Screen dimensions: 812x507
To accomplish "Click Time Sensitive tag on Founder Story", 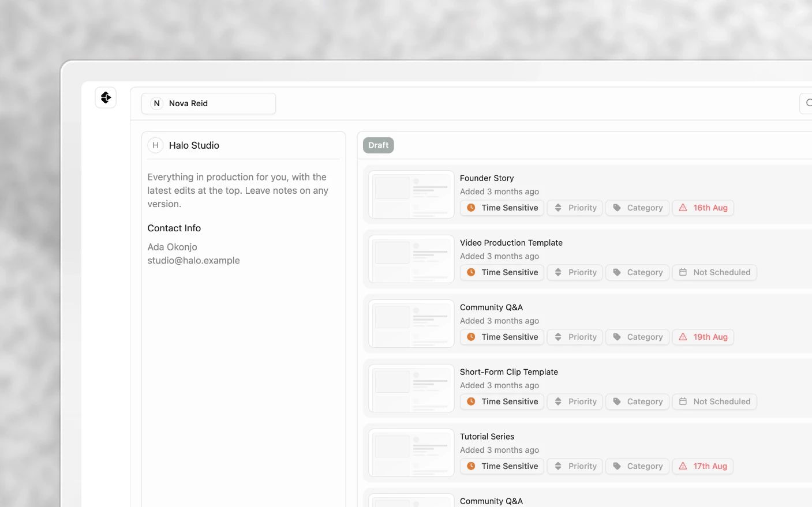I will pyautogui.click(x=502, y=208).
